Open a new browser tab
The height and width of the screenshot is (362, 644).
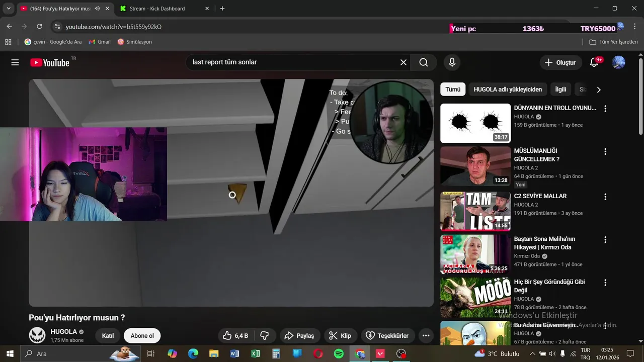[x=222, y=9]
